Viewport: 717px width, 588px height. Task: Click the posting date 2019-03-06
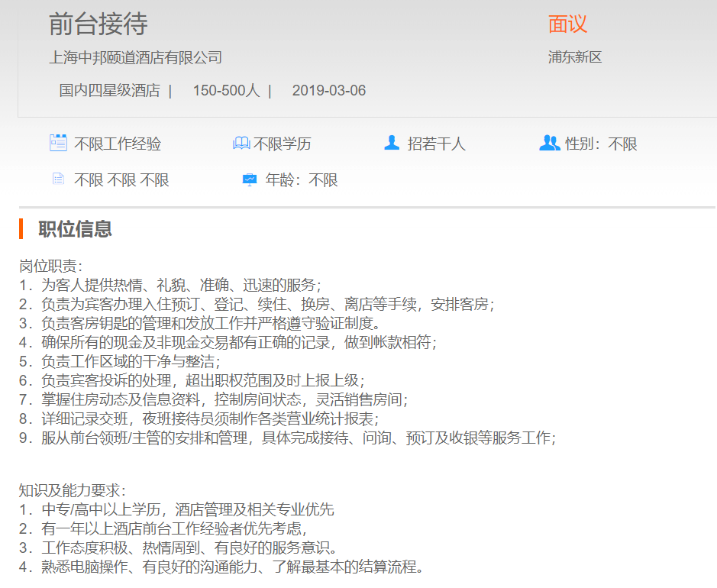click(329, 91)
